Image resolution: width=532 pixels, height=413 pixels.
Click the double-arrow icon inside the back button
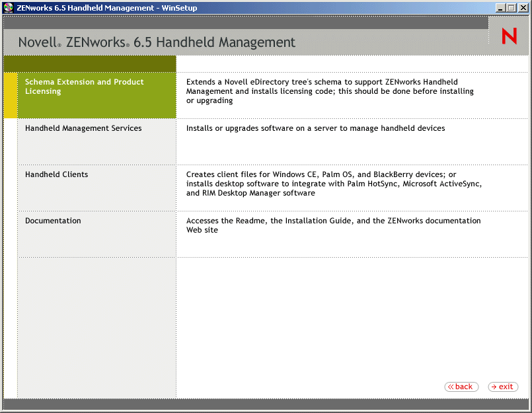click(452, 387)
